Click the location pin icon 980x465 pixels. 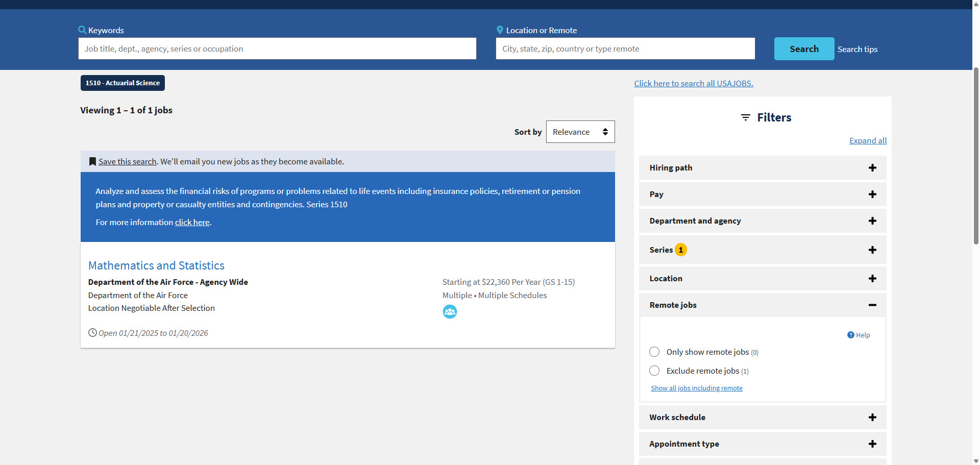click(500, 30)
